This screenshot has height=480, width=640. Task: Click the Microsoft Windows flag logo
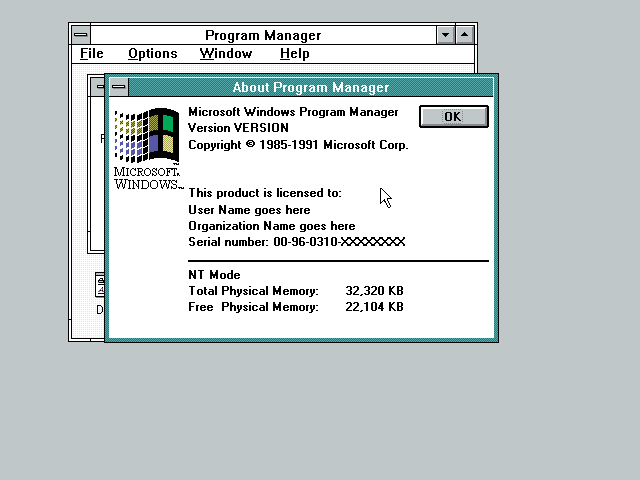coord(147,135)
